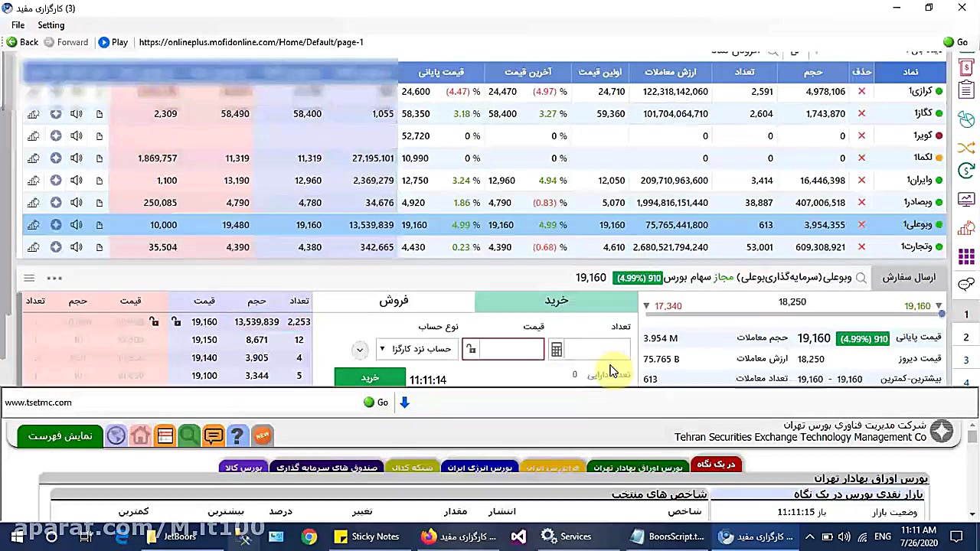The image size is (980, 551).
Task: Click the TSETMC globe icon
Action: [x=116, y=435]
